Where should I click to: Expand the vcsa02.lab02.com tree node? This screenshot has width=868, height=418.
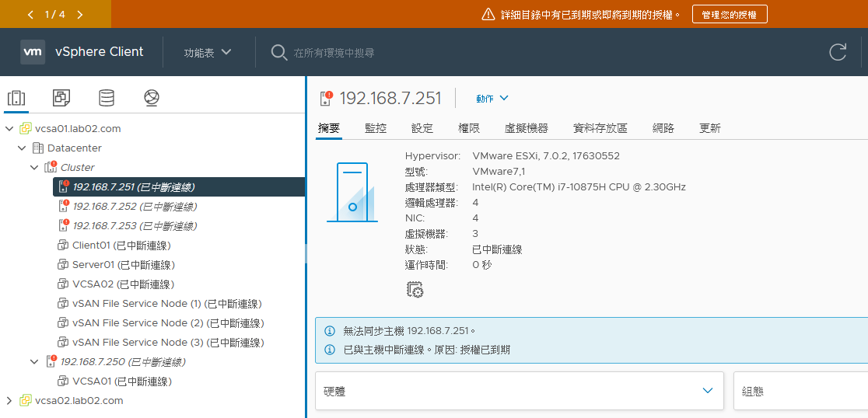click(9, 400)
